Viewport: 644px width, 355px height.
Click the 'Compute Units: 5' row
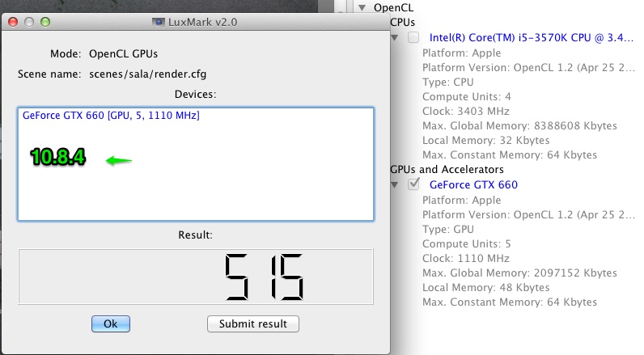(x=467, y=243)
